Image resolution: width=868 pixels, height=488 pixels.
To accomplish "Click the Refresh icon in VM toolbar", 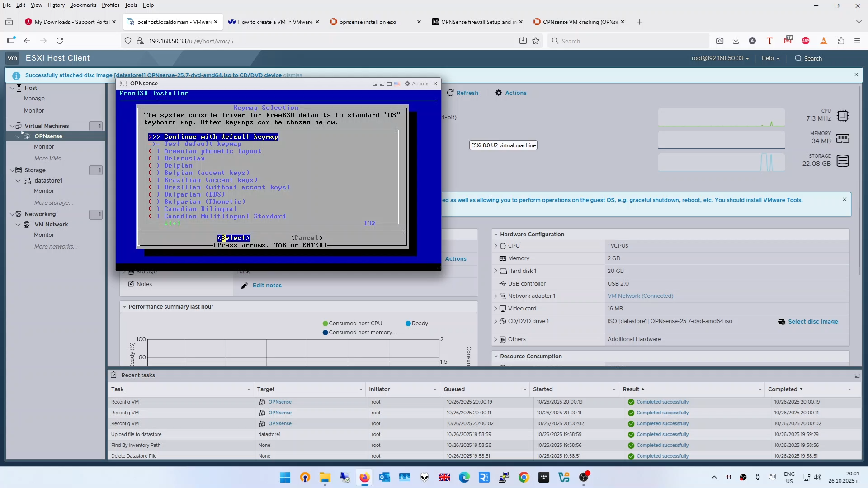I will point(450,93).
